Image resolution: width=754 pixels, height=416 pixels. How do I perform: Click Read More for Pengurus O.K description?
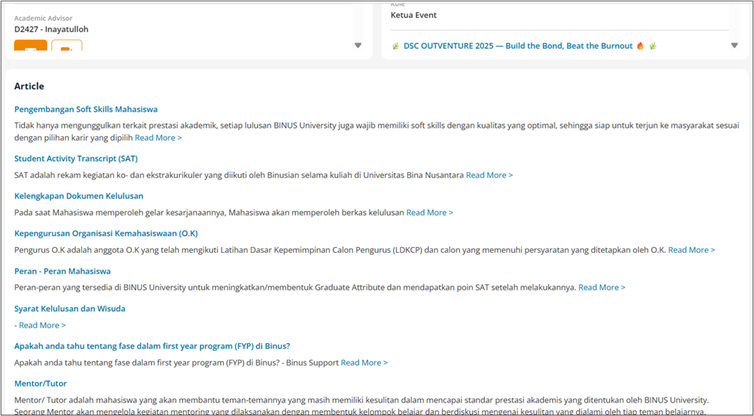tap(692, 250)
